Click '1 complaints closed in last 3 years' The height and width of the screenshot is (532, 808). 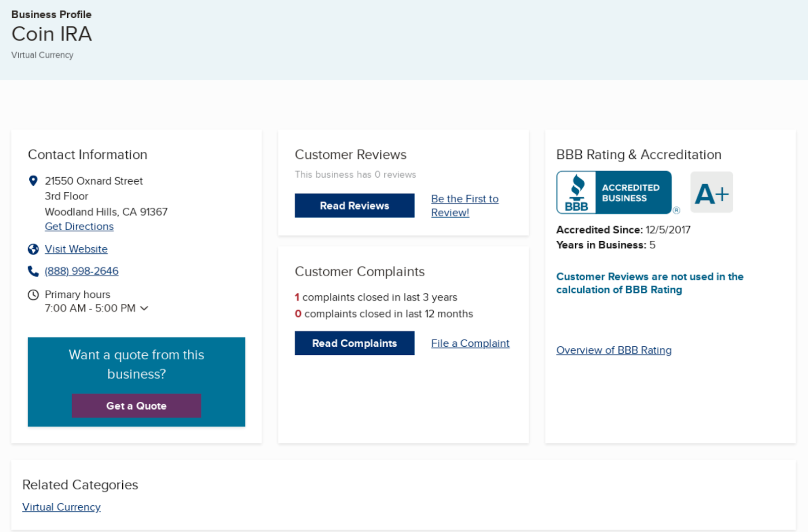[376, 297]
